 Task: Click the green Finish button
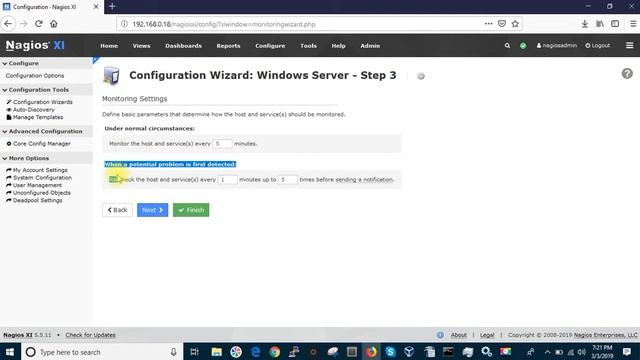(x=191, y=210)
